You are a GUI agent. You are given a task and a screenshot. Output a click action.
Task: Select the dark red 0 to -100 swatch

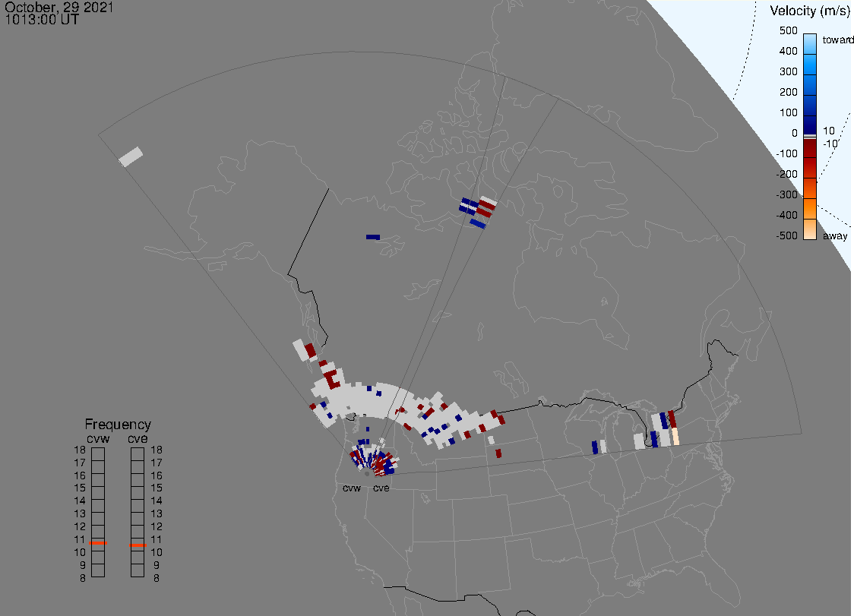(x=810, y=148)
